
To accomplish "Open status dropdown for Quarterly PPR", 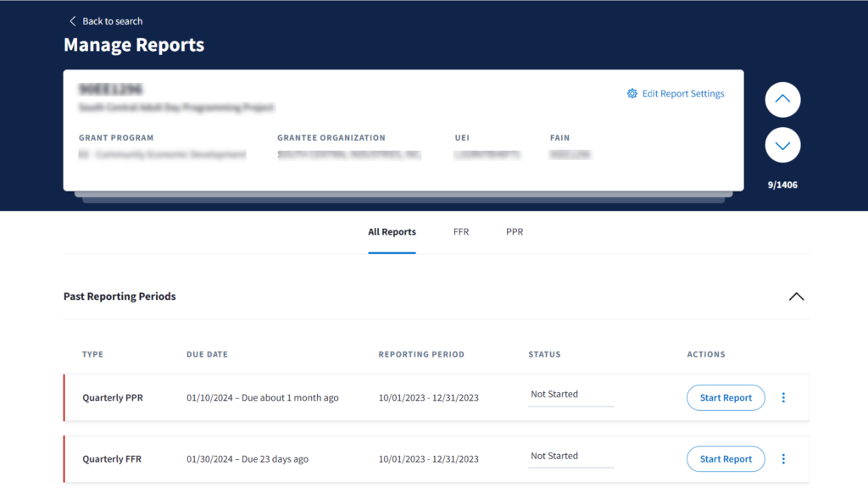I will 570,396.
